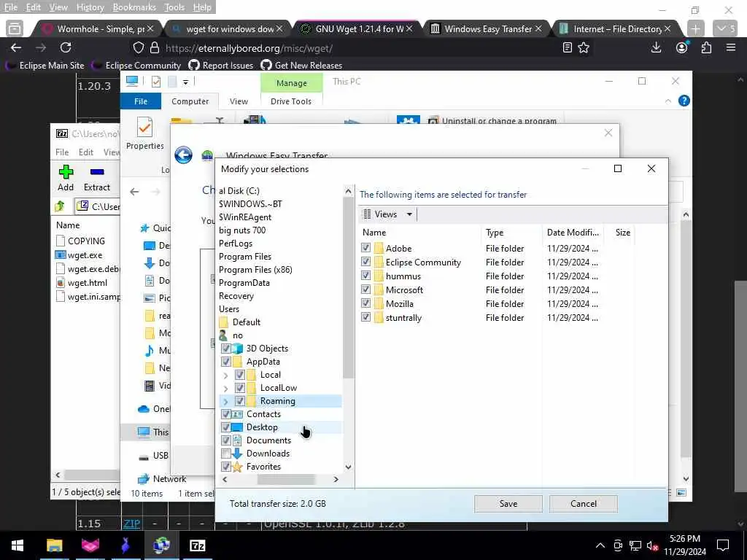Click Properties icon in This PC ribbon
This screenshot has width=747, height=560.
pyautogui.click(x=144, y=128)
